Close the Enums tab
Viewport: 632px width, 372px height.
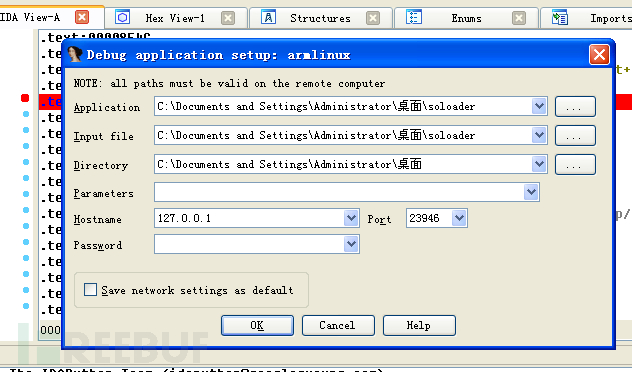click(519, 18)
